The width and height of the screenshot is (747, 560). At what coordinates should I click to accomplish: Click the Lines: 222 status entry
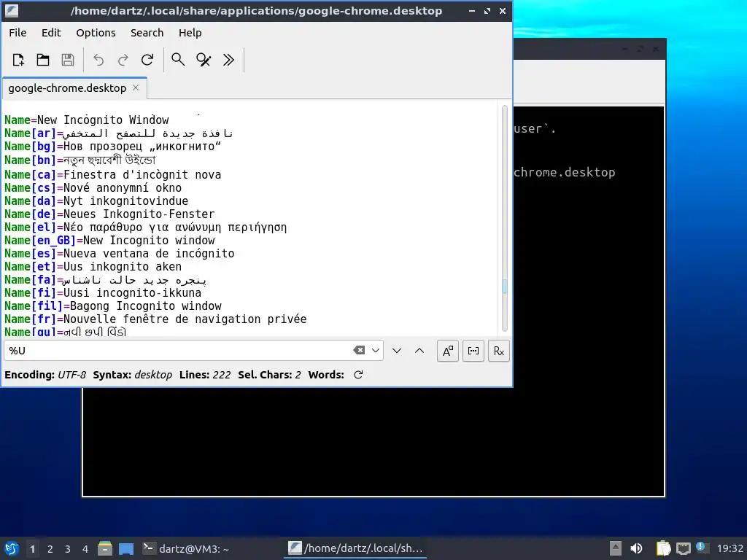205,375
